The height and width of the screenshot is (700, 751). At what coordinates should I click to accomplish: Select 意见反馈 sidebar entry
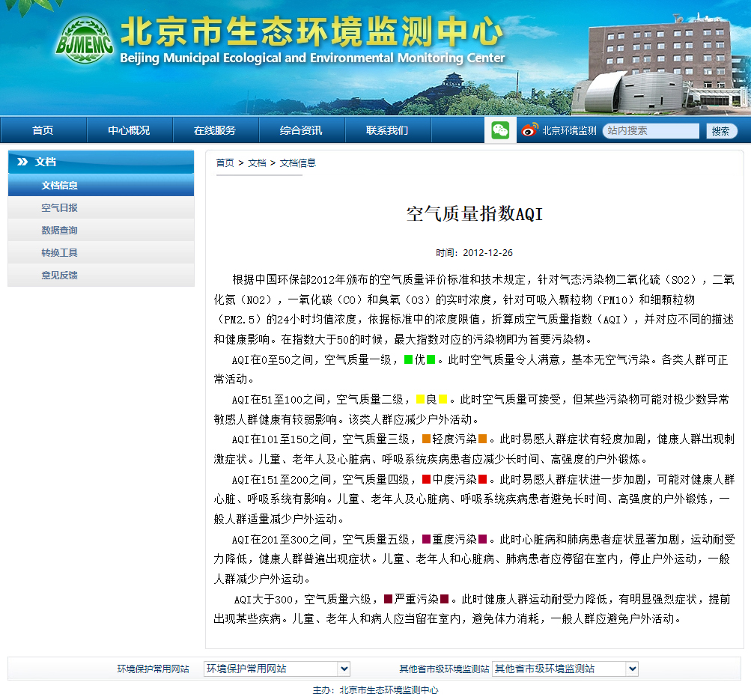pos(59,276)
